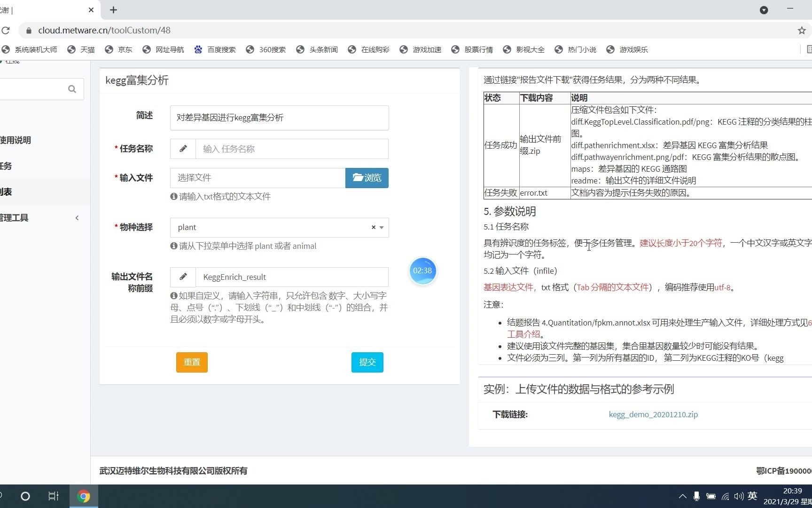Download kegg_demo_20201210.zip example file
The height and width of the screenshot is (508, 812).
pos(653,414)
